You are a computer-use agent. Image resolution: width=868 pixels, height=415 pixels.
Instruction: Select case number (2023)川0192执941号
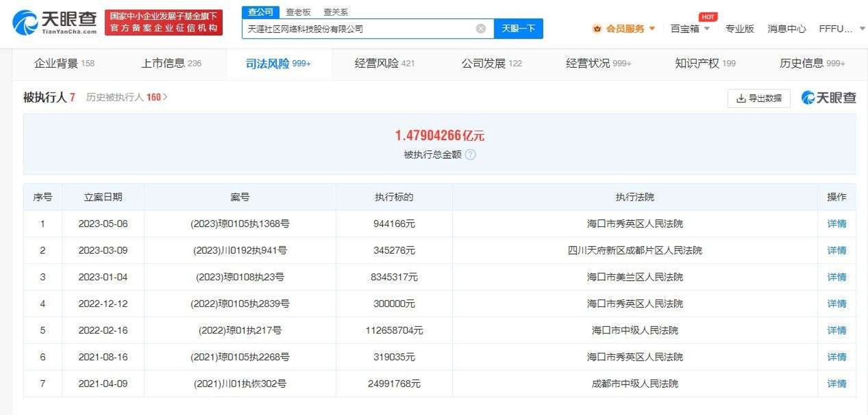pos(240,250)
